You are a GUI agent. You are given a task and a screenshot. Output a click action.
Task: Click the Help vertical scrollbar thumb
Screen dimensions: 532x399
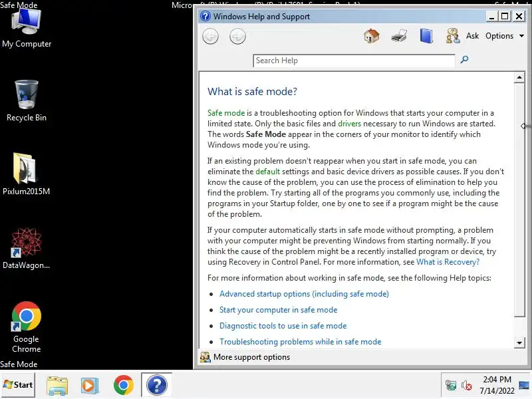[x=519, y=200]
